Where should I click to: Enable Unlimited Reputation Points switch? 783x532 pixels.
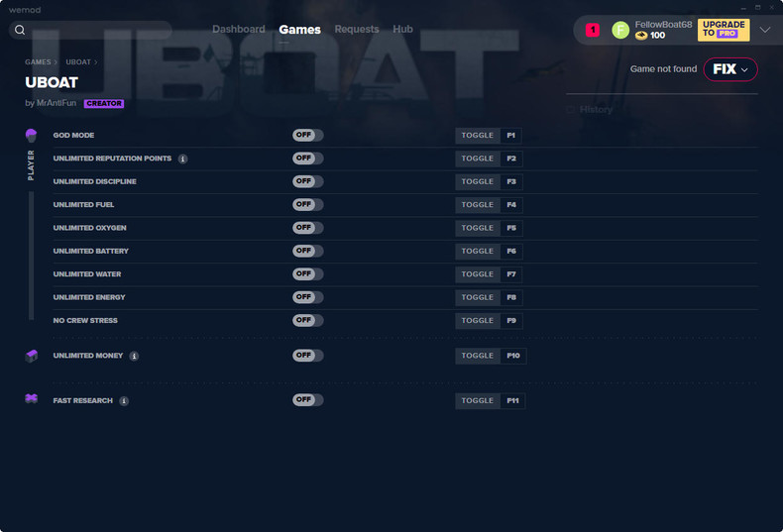[x=307, y=159]
